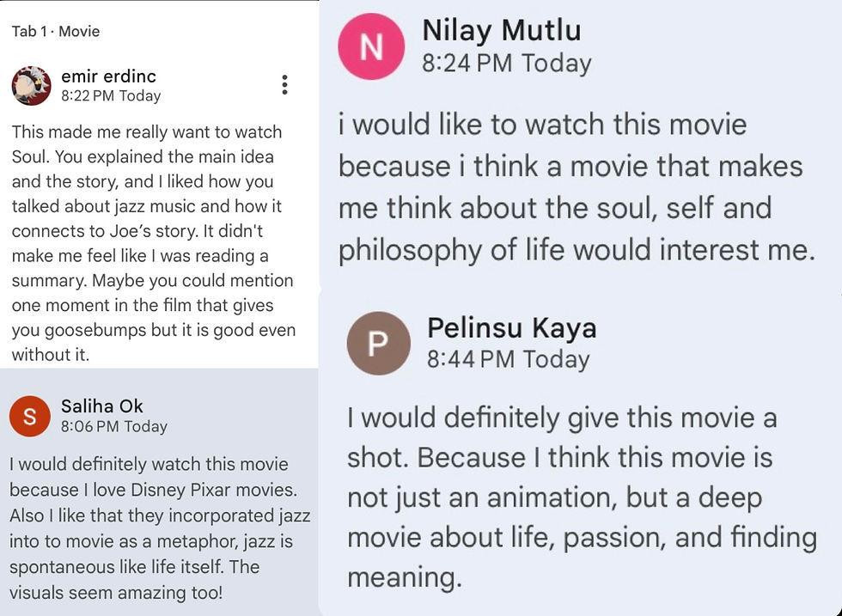Click the word 'Soul' in emir's comment
This screenshot has height=616, width=842.
29,157
